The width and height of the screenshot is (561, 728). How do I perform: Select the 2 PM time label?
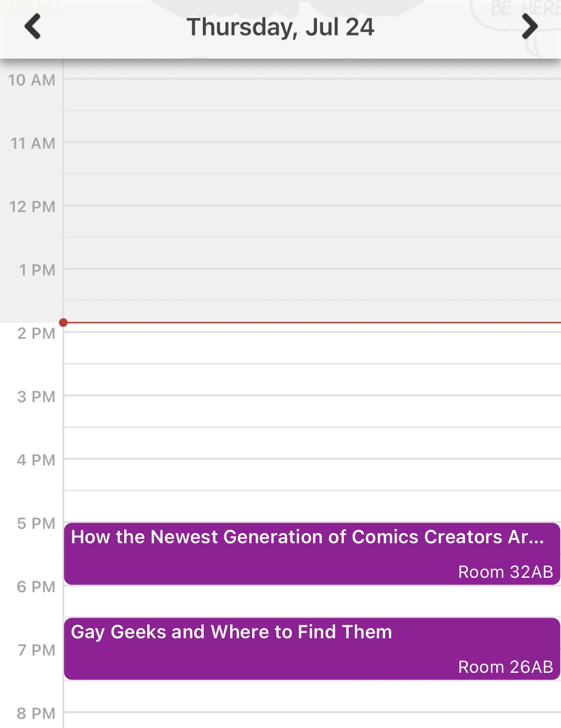click(36, 333)
